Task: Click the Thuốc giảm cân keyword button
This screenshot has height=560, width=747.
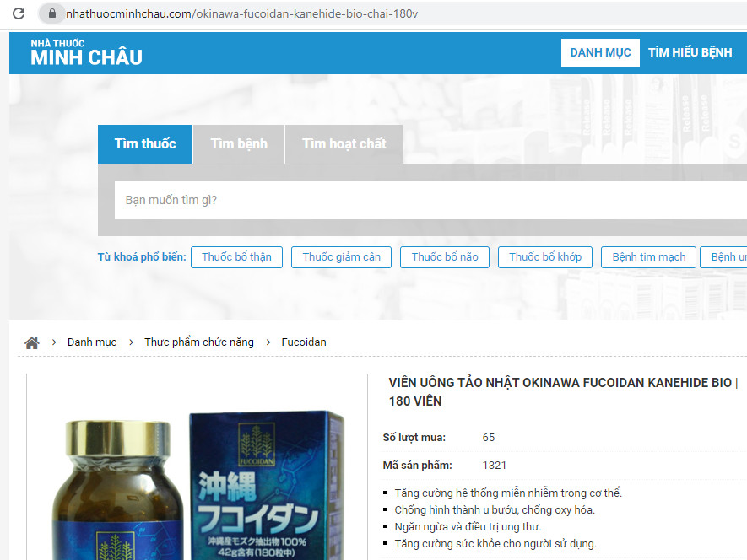Action: (x=342, y=257)
